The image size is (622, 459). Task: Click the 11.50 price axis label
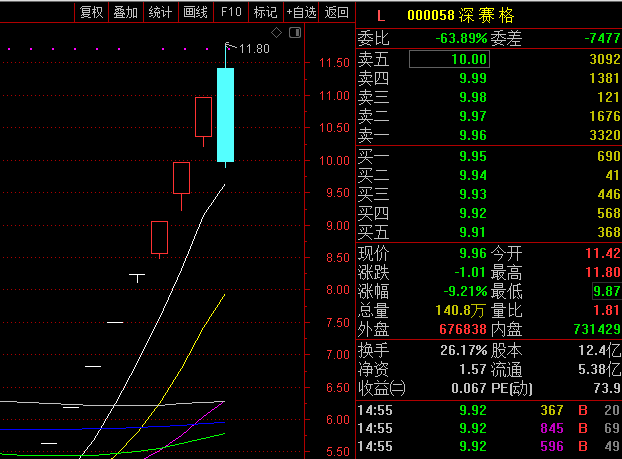coord(334,63)
